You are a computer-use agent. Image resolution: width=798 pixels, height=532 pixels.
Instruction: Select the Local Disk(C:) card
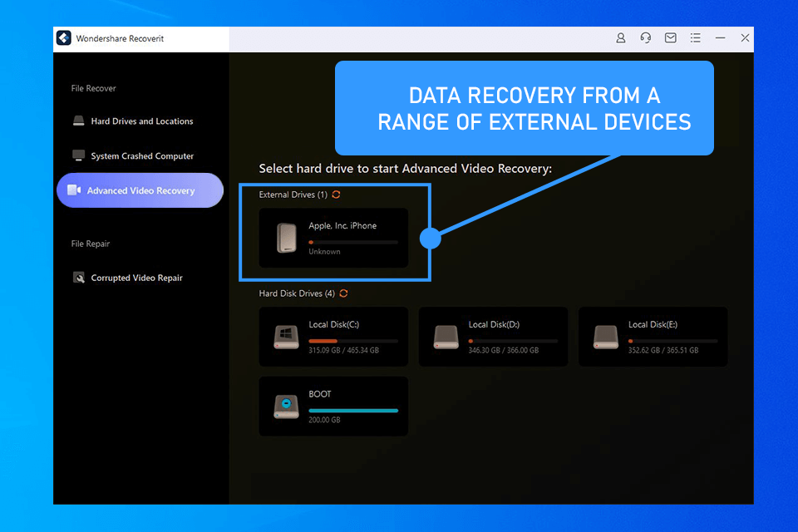coord(333,337)
